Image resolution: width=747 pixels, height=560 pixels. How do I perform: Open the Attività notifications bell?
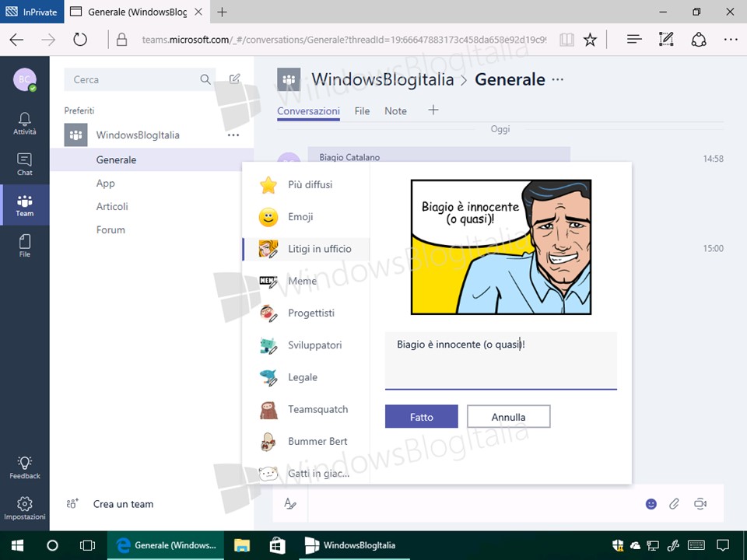24,124
